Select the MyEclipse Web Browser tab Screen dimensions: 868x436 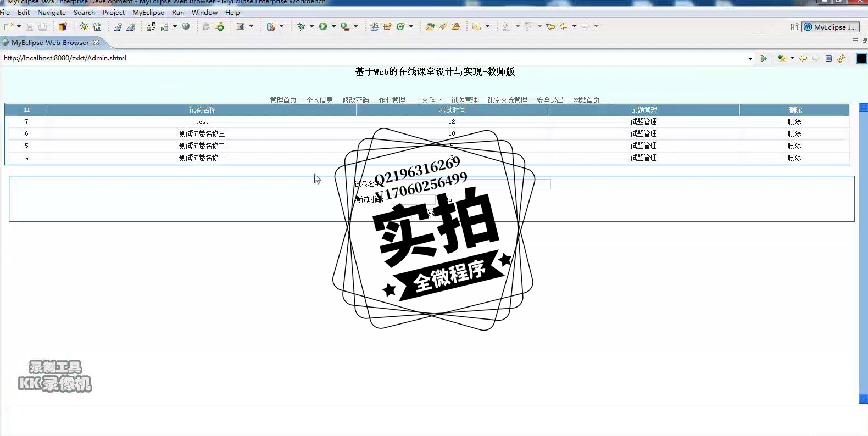[50, 42]
